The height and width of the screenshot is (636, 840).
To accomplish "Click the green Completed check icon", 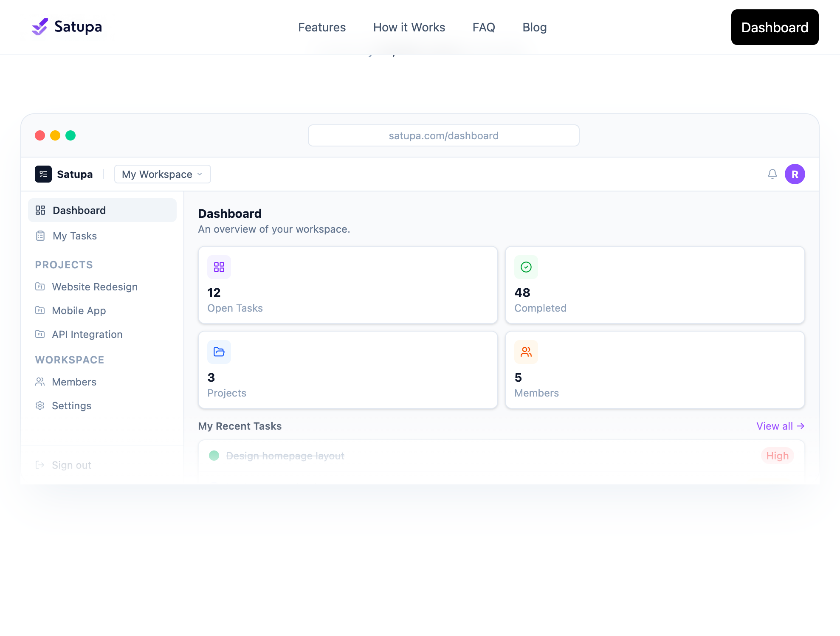I will tap(526, 267).
